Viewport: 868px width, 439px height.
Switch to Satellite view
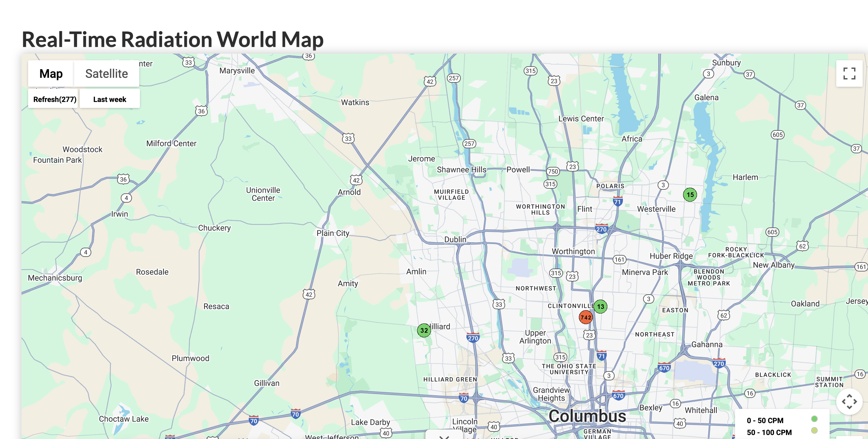coord(107,73)
